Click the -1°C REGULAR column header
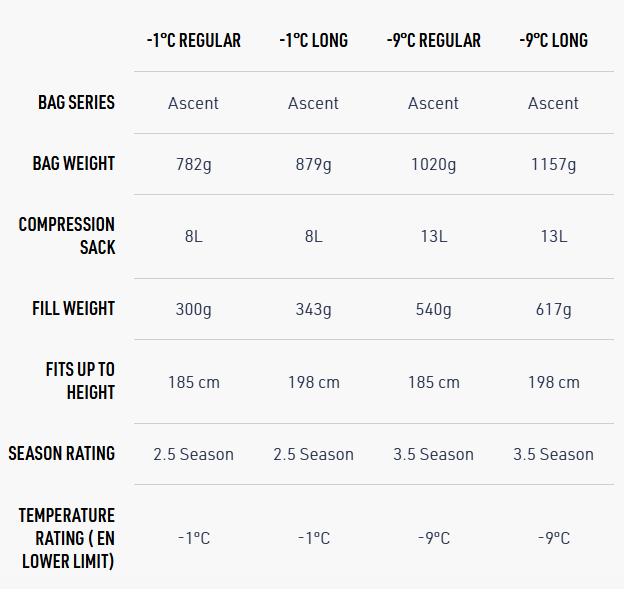Screen dimensions: 624x589 [x=193, y=41]
